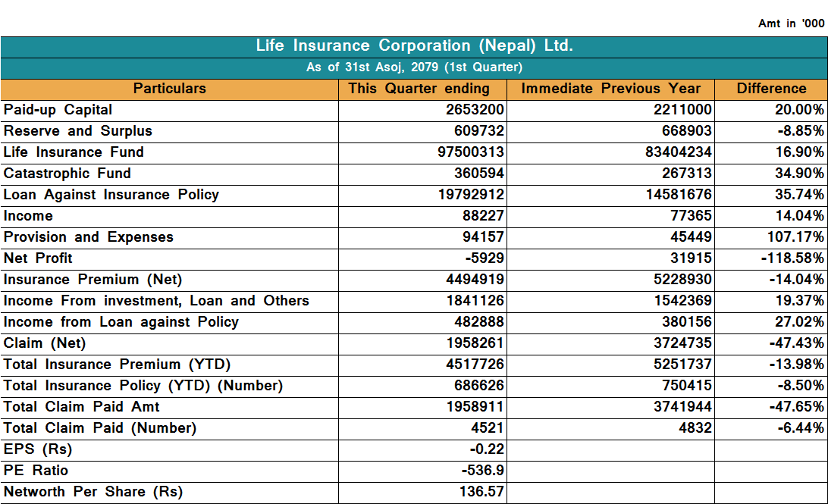
Task: Select the 'Paid-up Capital' row label
Action: click(x=58, y=110)
